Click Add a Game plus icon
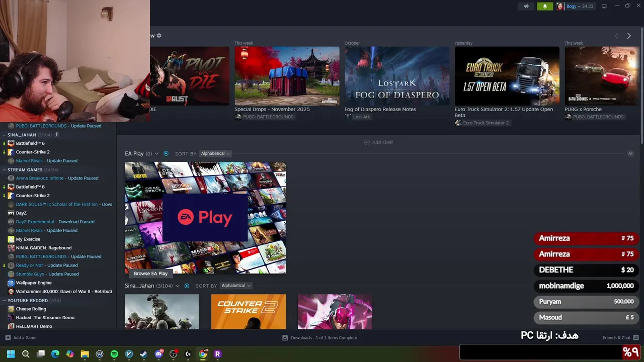Screen dimensions: 644x362 coord(8,338)
